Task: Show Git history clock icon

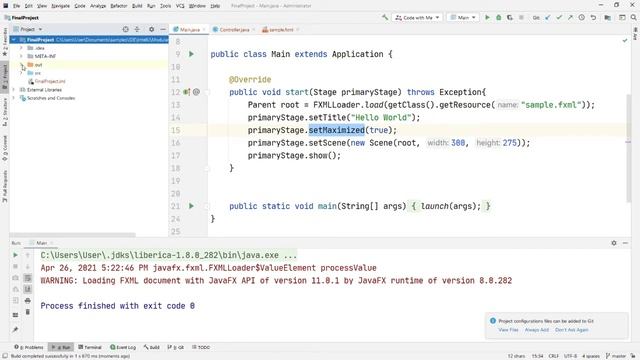Action: point(582,18)
